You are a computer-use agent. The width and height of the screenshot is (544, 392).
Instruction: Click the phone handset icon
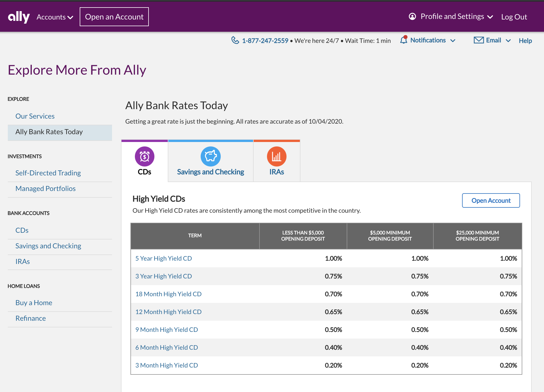235,40
